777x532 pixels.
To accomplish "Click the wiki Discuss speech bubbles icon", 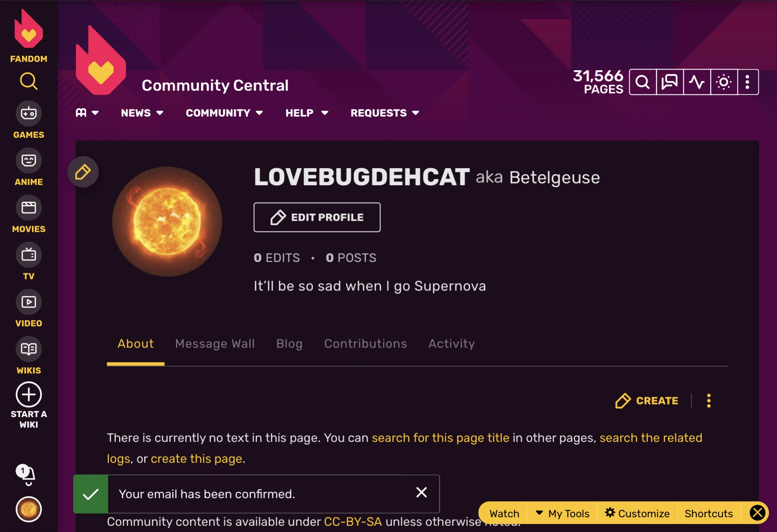I will pos(670,82).
